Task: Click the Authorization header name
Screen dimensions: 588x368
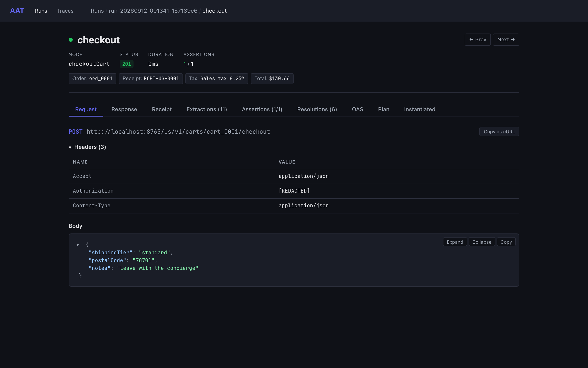Action: [x=93, y=191]
